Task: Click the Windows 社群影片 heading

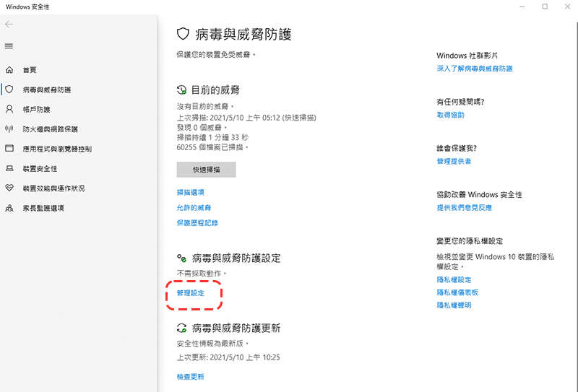Action: tap(467, 56)
